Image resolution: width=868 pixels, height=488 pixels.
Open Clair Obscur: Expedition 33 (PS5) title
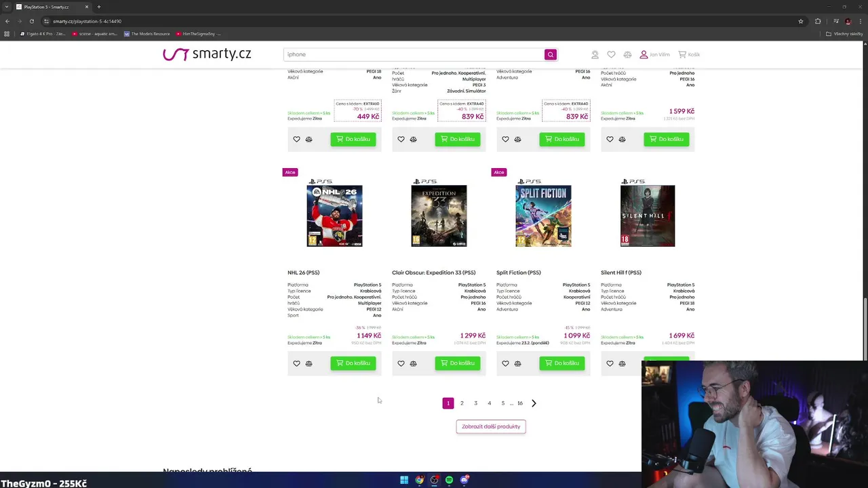(x=433, y=272)
